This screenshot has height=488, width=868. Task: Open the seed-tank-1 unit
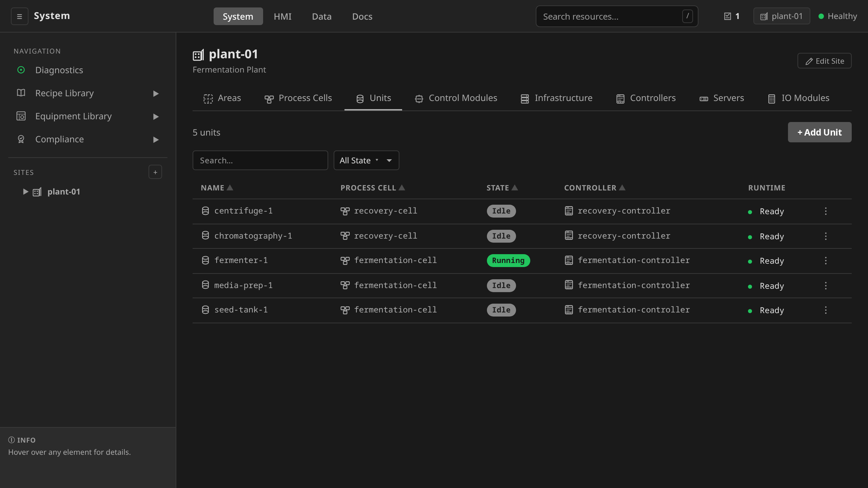click(241, 310)
